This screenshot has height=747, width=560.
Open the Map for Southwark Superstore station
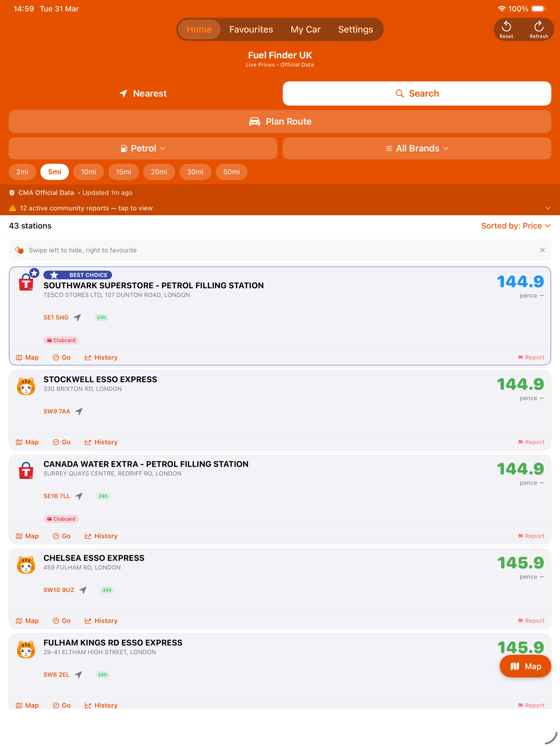click(27, 357)
